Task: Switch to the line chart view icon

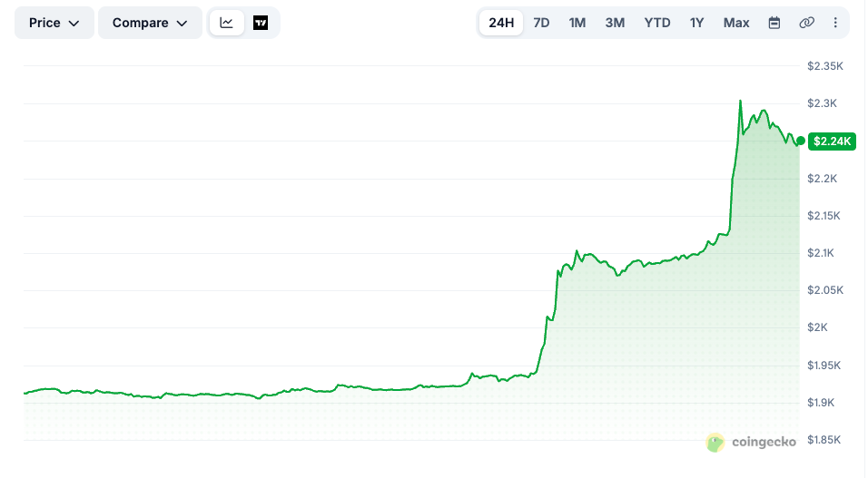Action: 226,23
